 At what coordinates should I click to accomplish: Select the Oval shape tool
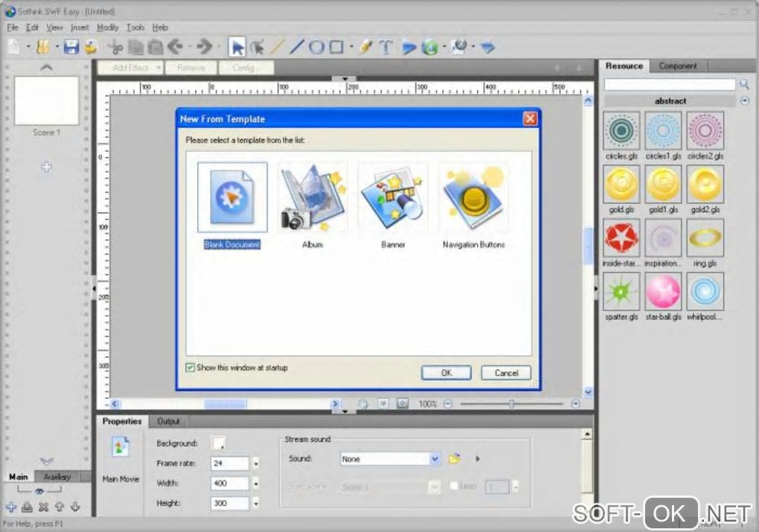pos(316,47)
